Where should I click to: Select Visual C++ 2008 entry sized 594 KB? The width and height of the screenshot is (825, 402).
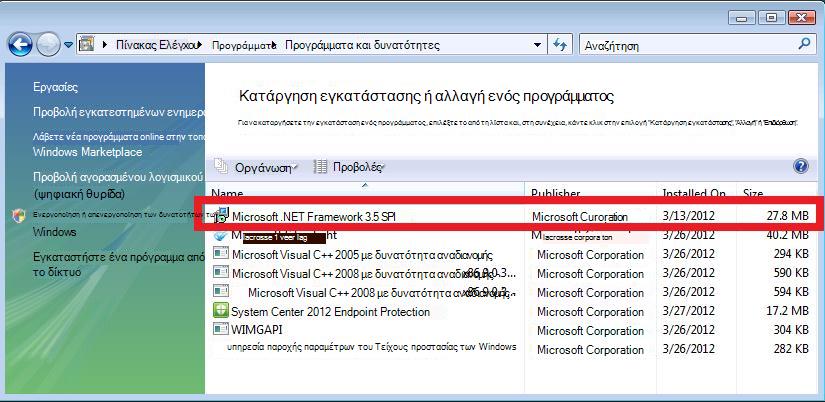tap(380, 293)
